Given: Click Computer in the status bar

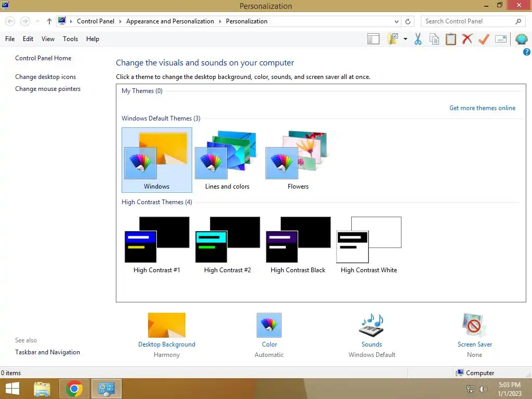Looking at the screenshot, I should click(x=475, y=373).
